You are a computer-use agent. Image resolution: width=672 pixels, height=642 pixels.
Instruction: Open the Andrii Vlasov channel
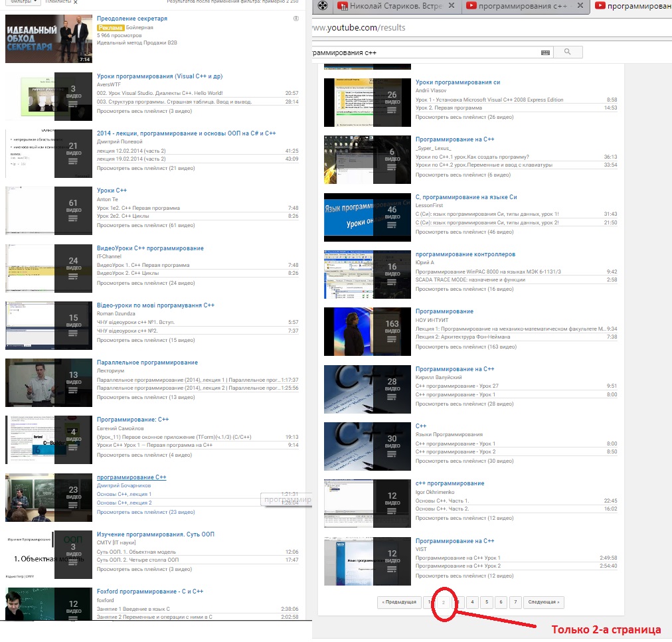[x=431, y=91]
